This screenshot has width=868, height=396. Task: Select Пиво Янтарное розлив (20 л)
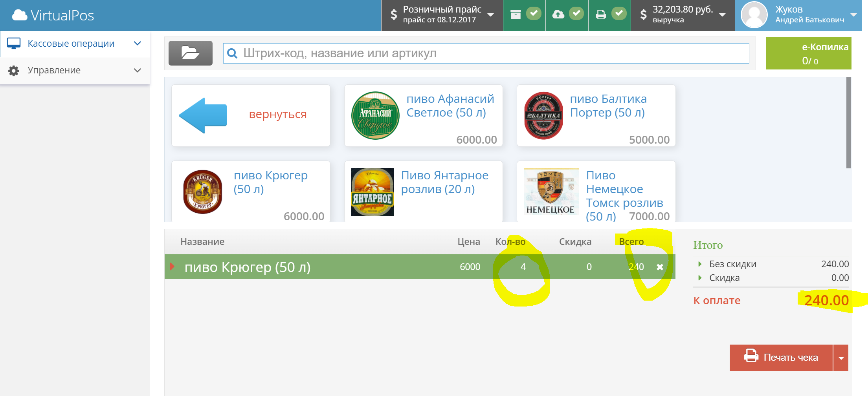424,192
